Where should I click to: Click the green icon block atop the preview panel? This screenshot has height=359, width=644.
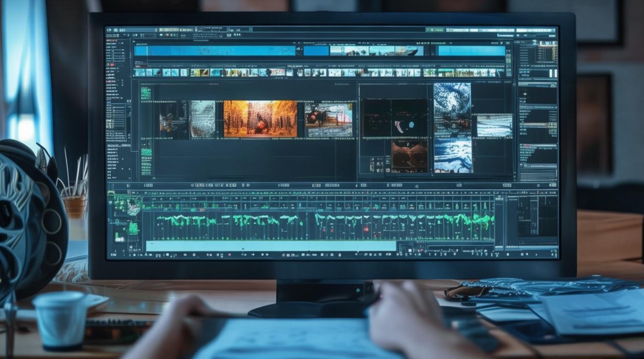(x=145, y=93)
